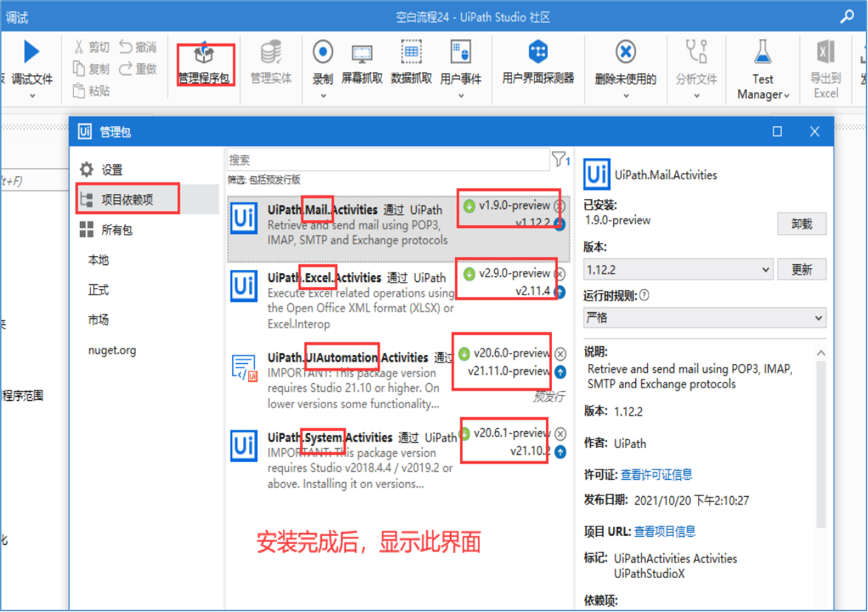The image size is (868, 612).
Task: Click 分析文件 icon
Action: (697, 52)
